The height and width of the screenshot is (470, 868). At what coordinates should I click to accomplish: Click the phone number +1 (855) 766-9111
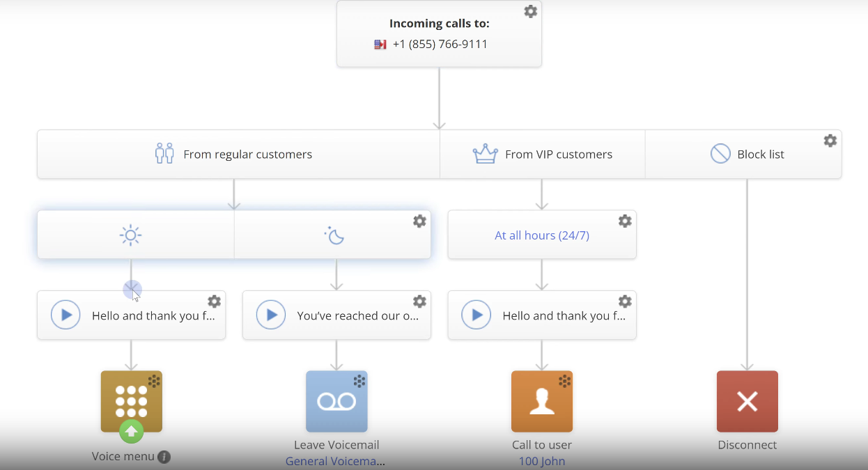[x=440, y=45]
